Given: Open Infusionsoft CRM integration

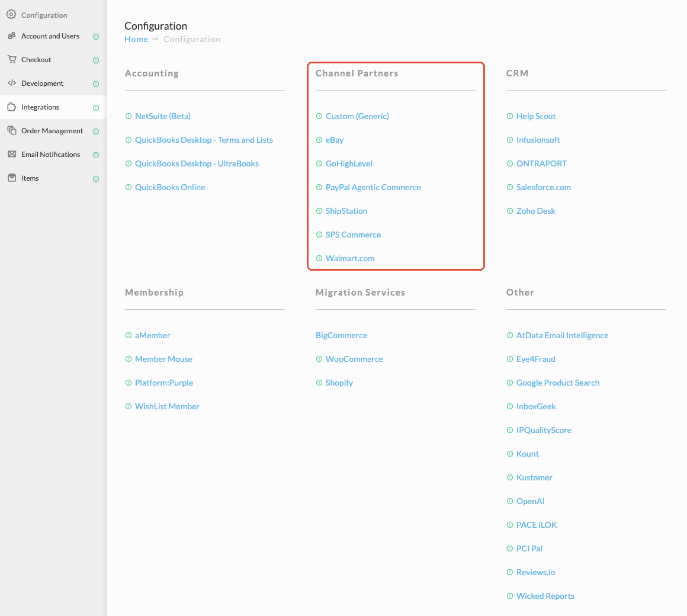Looking at the screenshot, I should [538, 140].
